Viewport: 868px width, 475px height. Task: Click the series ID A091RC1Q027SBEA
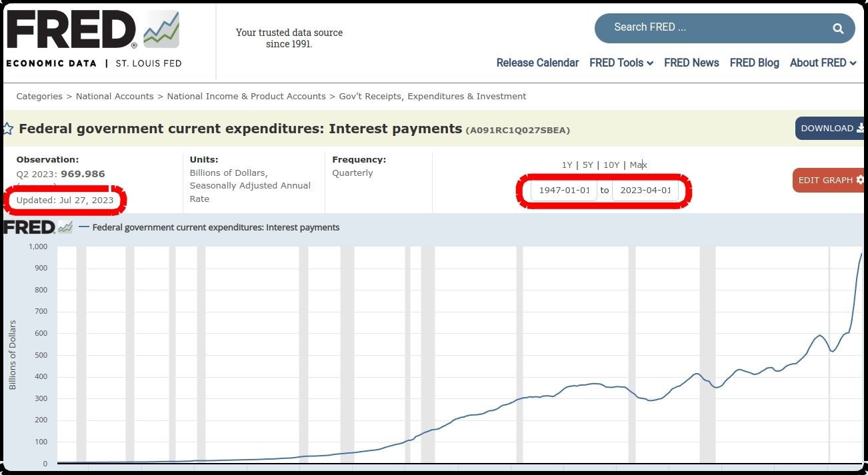[x=517, y=130]
